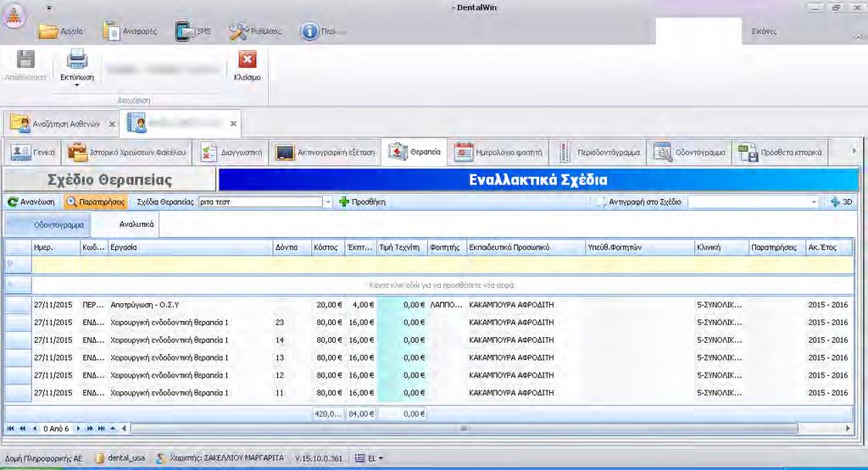Click the Αποθήκευση floppy disk icon
Viewport: 868px width, 470px height.
coord(25,58)
